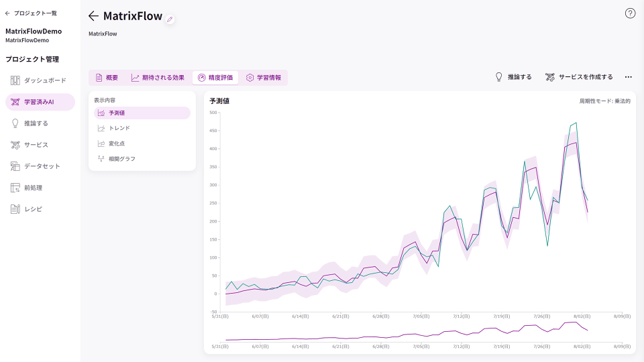
Task: Open the help question mark icon
Action: [630, 13]
